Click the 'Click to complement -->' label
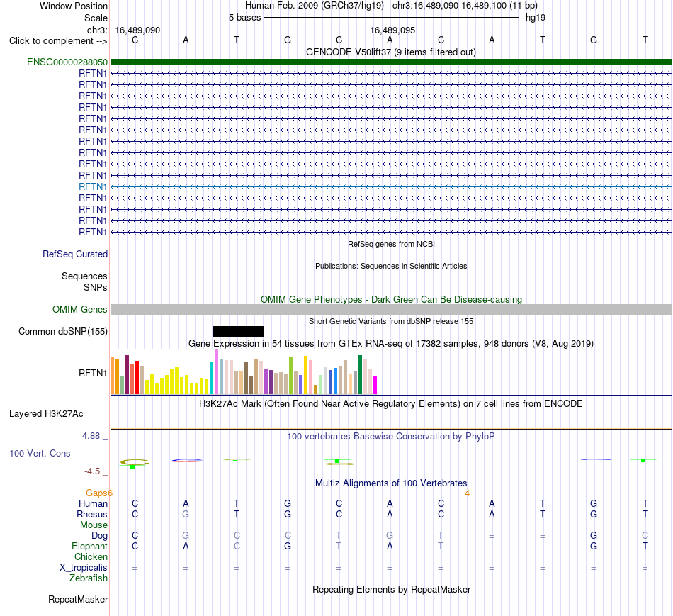This screenshot has height=616, width=673. pos(58,41)
